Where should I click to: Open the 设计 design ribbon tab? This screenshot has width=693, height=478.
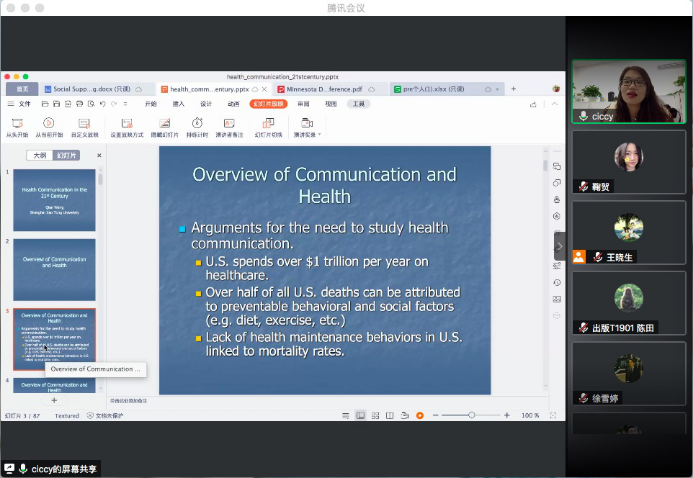coord(206,104)
